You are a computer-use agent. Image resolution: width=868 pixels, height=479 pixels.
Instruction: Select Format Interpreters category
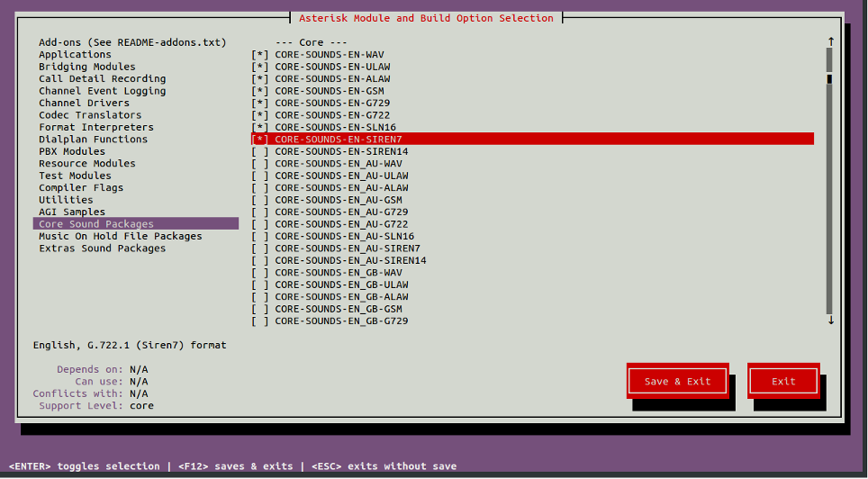point(95,128)
